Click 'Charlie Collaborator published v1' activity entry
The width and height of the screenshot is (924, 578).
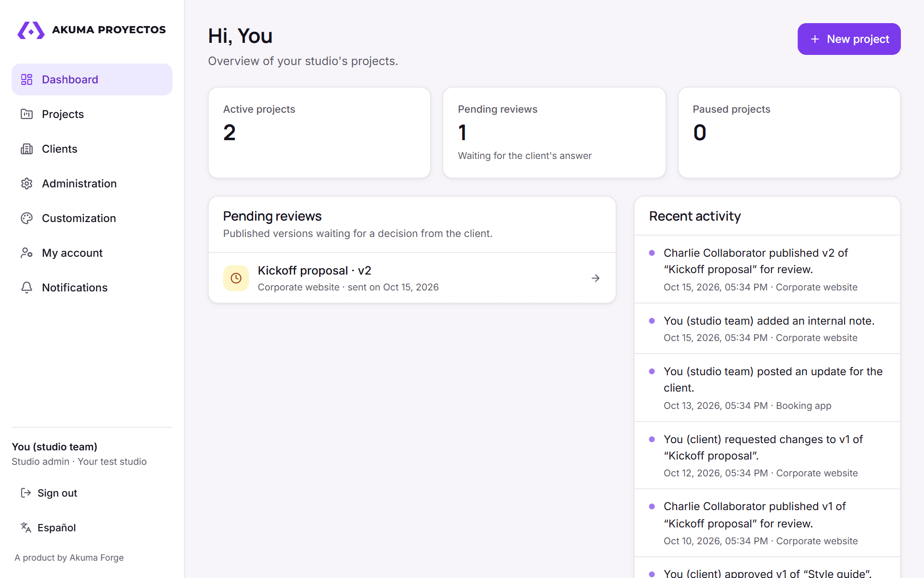(767, 523)
